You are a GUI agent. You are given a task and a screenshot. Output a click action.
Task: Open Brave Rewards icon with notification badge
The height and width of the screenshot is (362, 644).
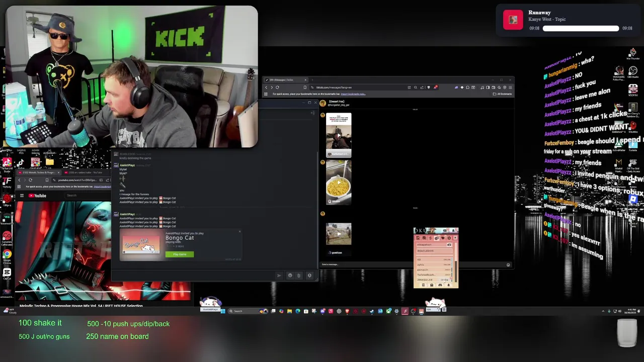coord(436,87)
